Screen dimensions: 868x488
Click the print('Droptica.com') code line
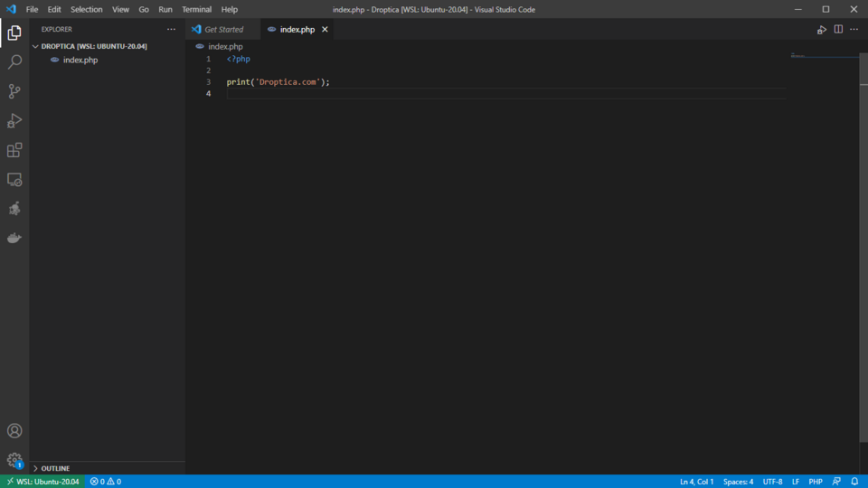(x=278, y=82)
